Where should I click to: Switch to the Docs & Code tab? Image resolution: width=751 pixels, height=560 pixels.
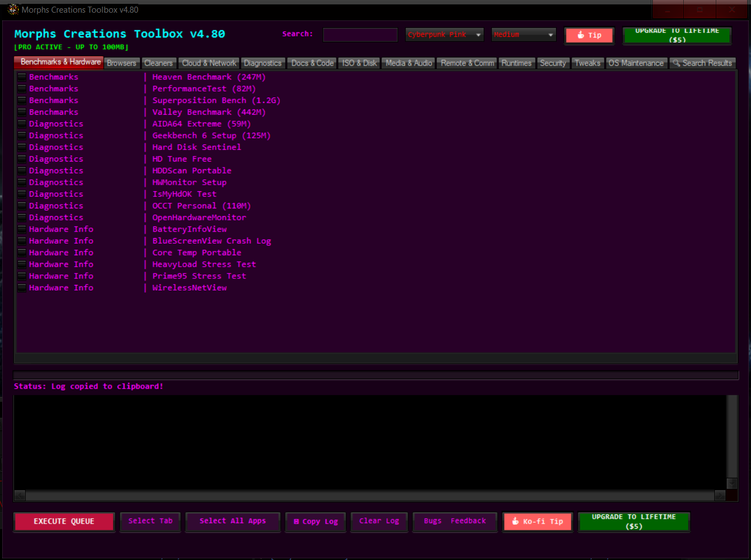point(312,63)
